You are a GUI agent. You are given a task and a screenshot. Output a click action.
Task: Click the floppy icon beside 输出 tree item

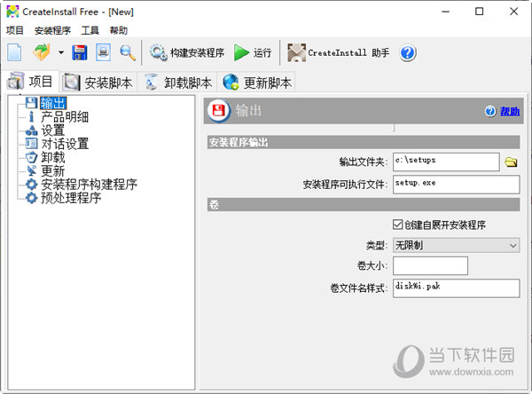click(32, 103)
